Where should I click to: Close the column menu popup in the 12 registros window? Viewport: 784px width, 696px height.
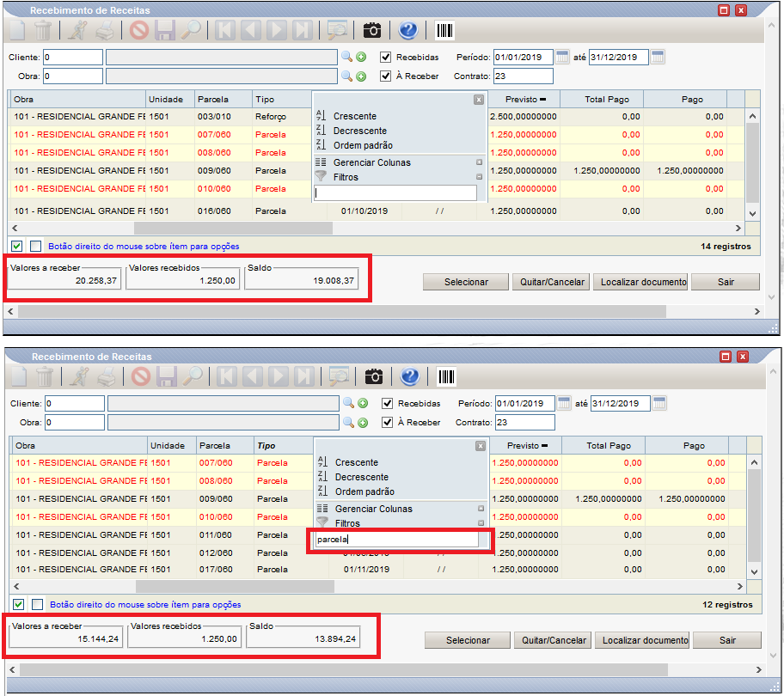point(480,446)
